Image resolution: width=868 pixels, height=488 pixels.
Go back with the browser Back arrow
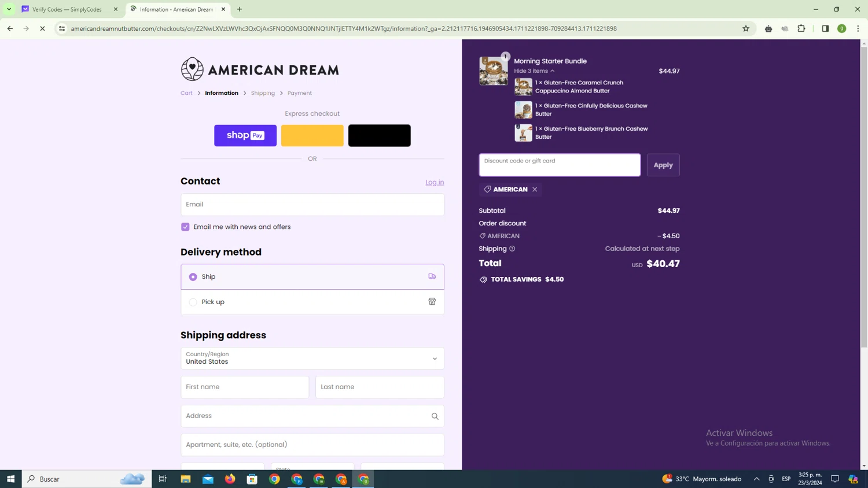10,28
